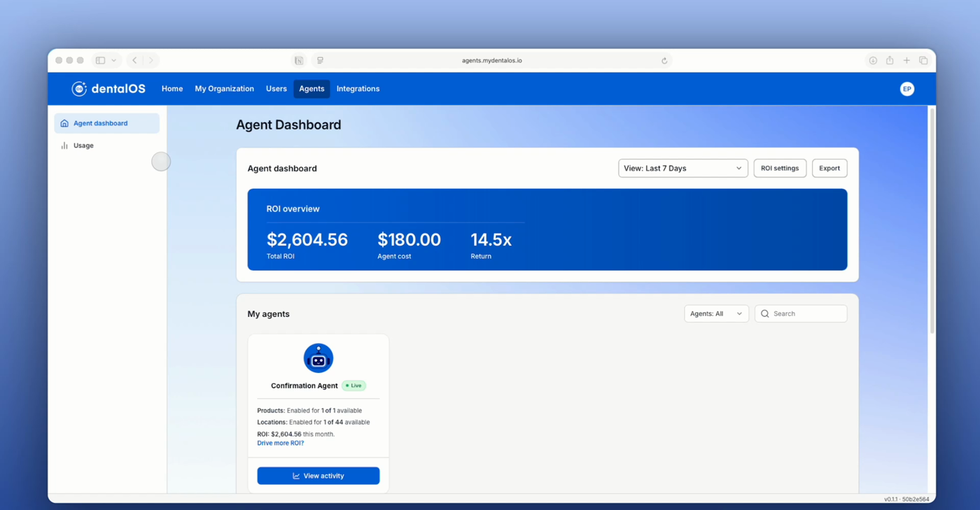Screen dimensions: 980x510
Task: Open Safari downloads icon
Action: tap(873, 60)
